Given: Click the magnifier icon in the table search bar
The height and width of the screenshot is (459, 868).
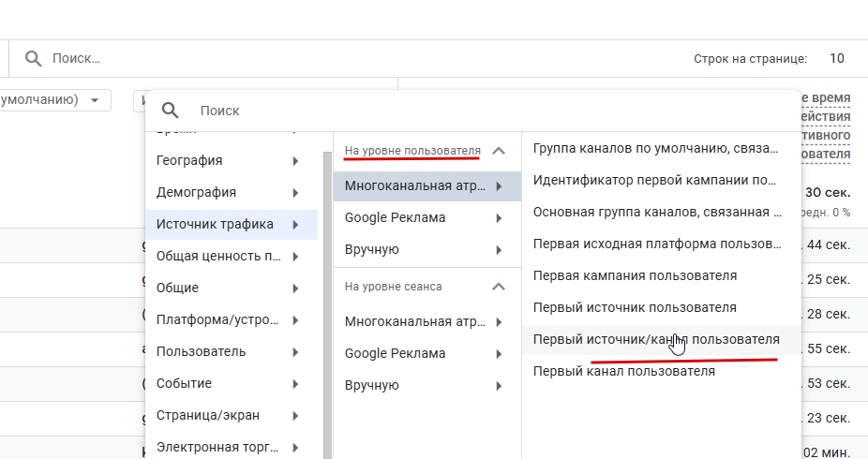Looking at the screenshot, I should tap(33, 59).
